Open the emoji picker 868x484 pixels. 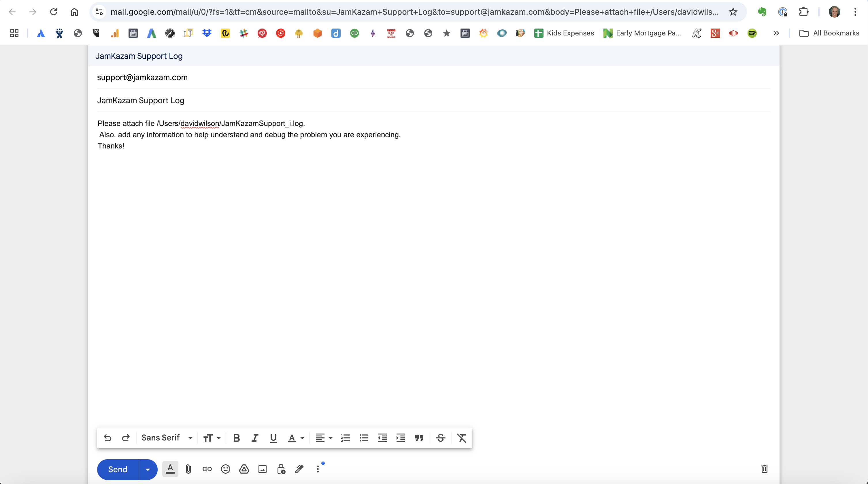(x=225, y=469)
